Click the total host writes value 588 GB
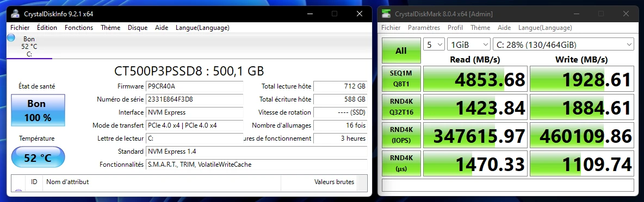 point(340,99)
